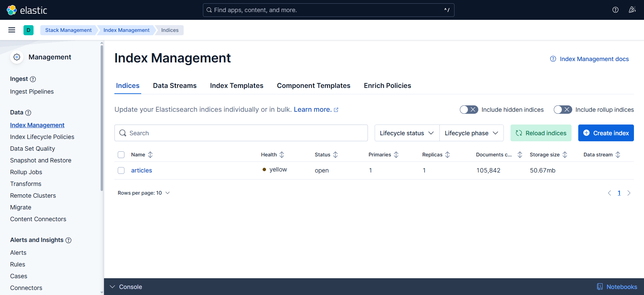This screenshot has height=295, width=644.
Task: Click the Elastic logo
Action: pos(27,10)
